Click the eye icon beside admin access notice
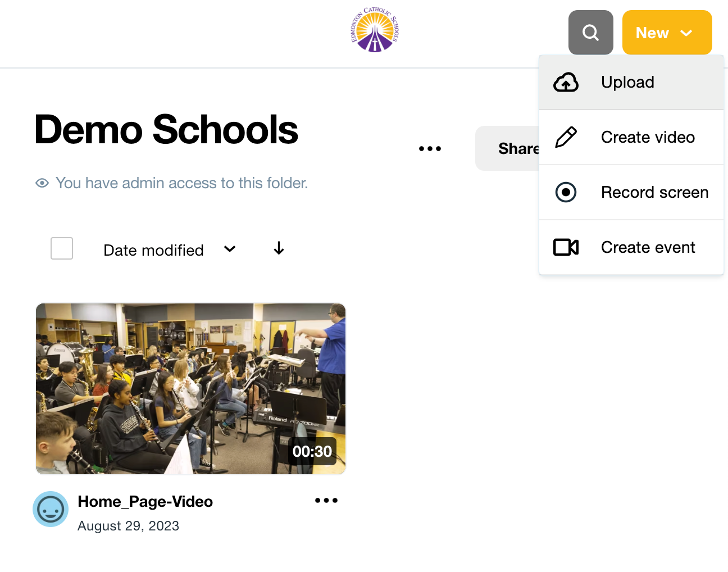The height and width of the screenshot is (572, 728). (x=42, y=183)
